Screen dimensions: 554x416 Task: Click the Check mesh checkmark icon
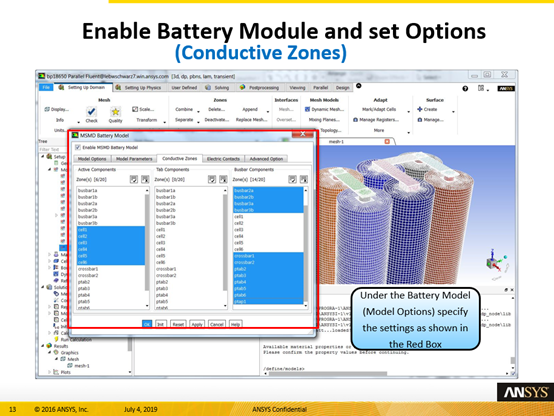point(91,112)
